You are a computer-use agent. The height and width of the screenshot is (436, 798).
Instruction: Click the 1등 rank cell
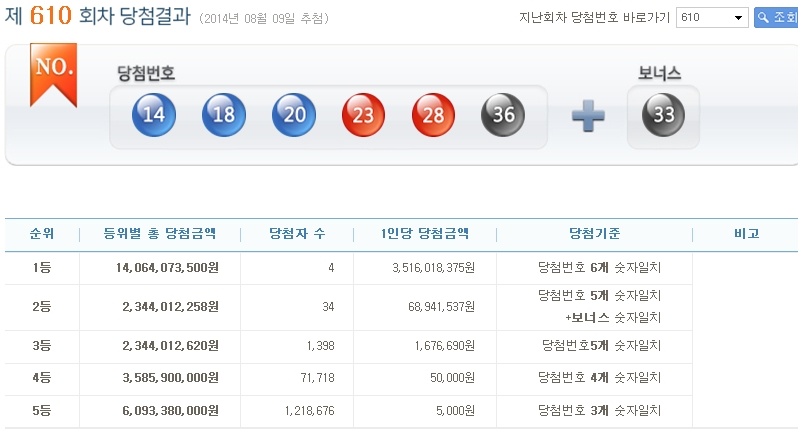point(42,268)
